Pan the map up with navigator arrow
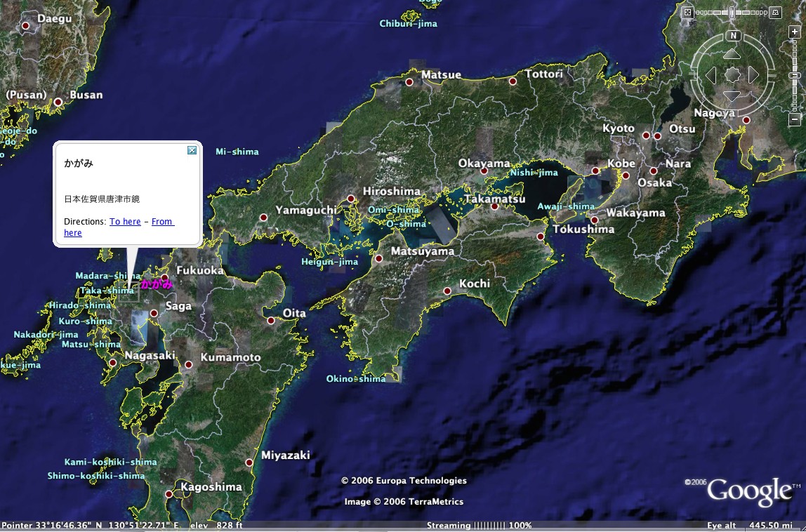 pyautogui.click(x=732, y=53)
